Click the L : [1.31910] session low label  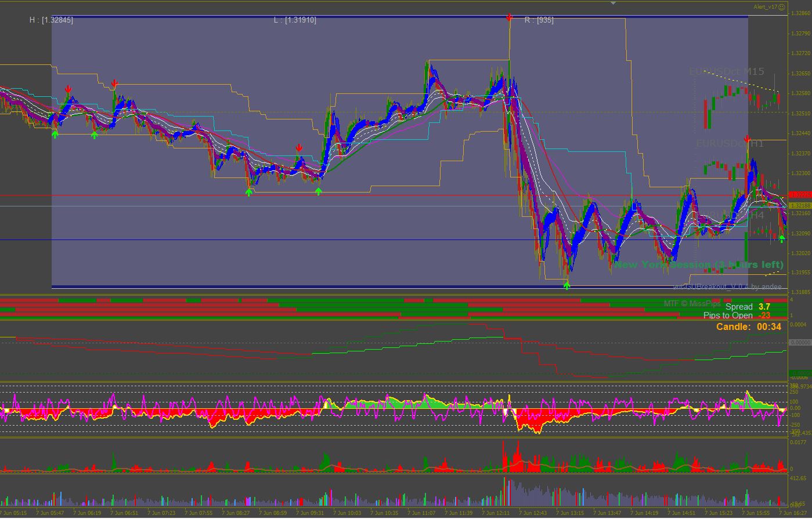[x=295, y=20]
